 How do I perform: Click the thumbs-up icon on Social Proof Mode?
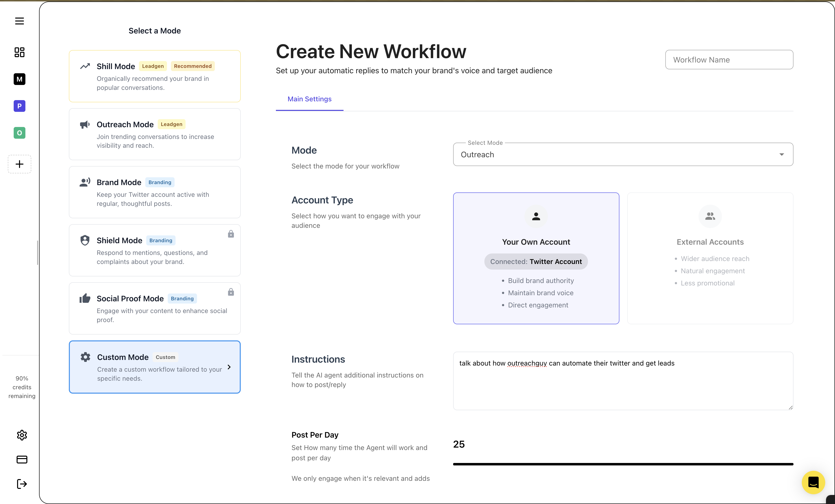click(85, 298)
